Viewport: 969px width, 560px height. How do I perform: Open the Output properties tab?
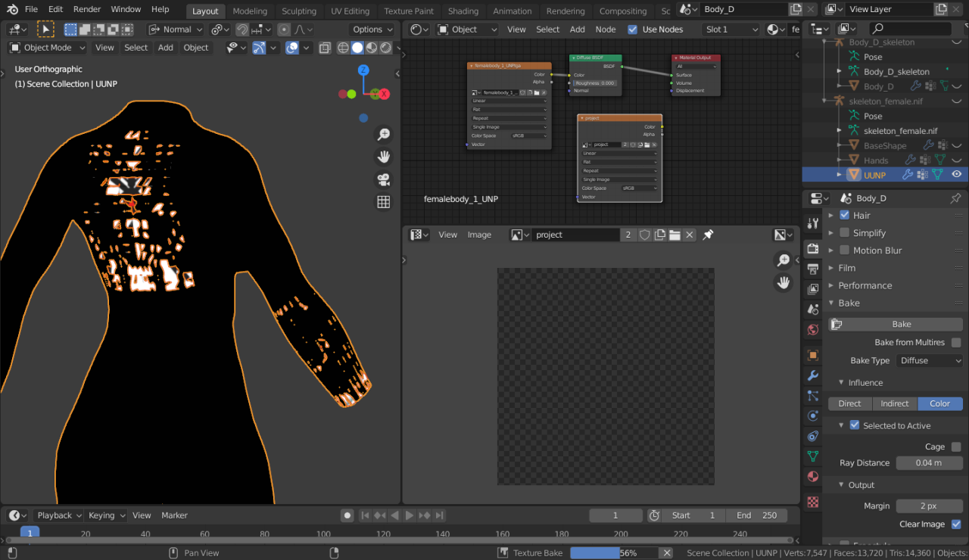coord(813,269)
